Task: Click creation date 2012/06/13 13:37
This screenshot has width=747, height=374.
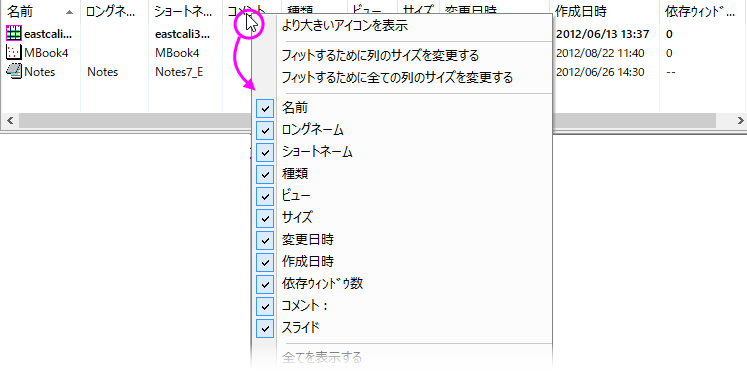Action: [603, 34]
